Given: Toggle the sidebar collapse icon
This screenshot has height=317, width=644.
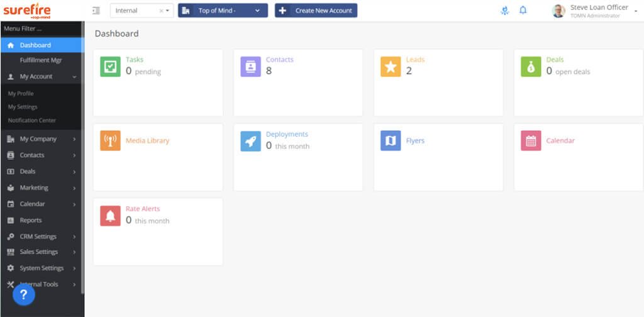Looking at the screenshot, I should click(x=96, y=11).
